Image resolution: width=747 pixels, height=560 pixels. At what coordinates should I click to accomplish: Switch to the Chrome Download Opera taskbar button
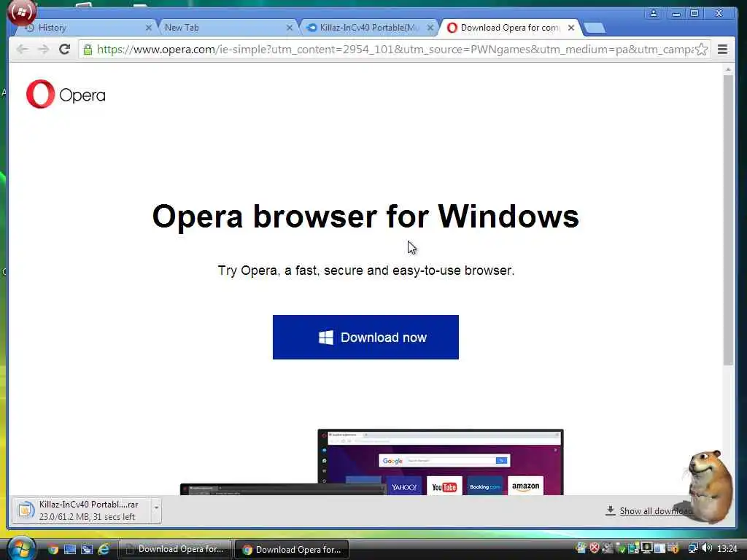(x=292, y=550)
